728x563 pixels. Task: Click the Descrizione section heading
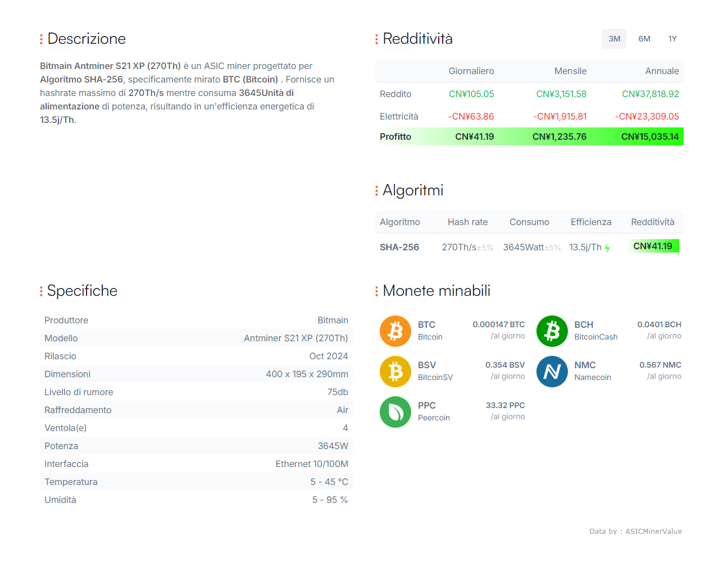87,39
